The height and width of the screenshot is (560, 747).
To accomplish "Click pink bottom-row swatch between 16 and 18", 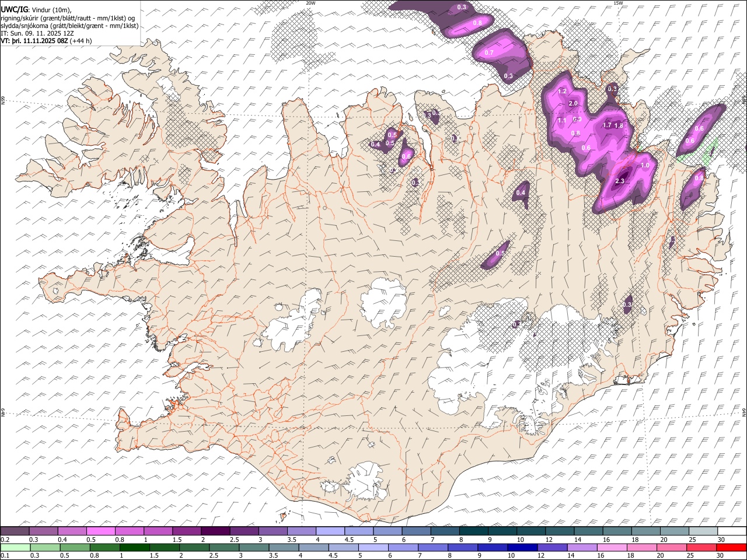I will [x=612, y=547].
